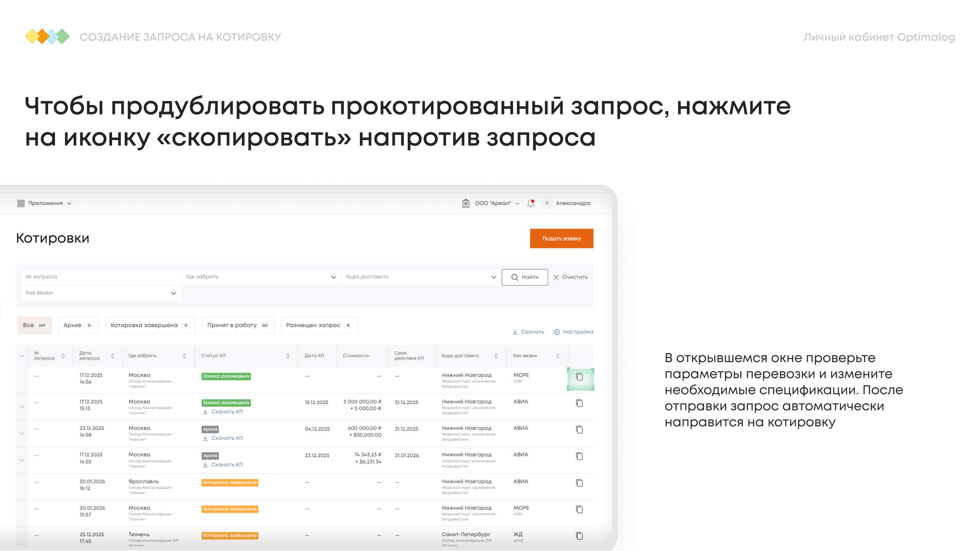Click copy icon for the Тюмень request row

click(579, 536)
